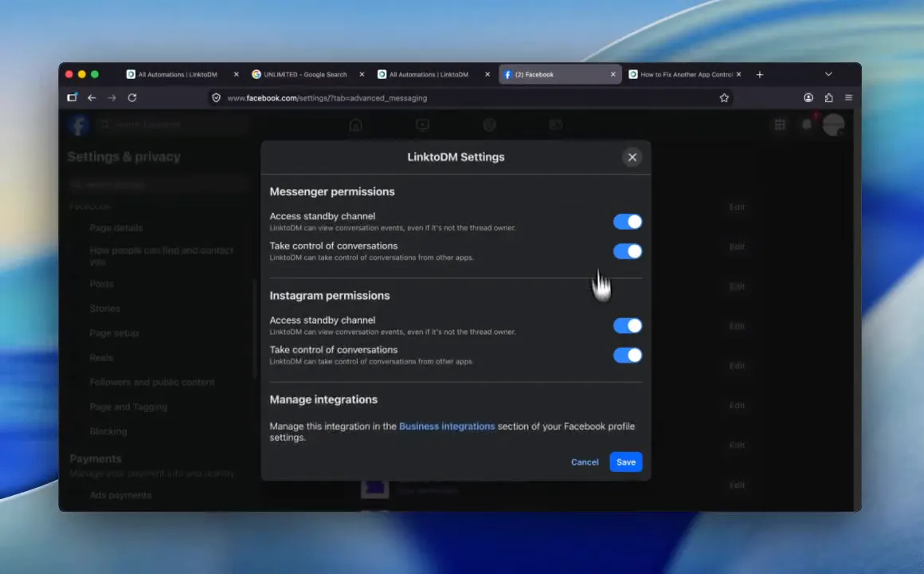Open Facebook notifications bell

[807, 124]
